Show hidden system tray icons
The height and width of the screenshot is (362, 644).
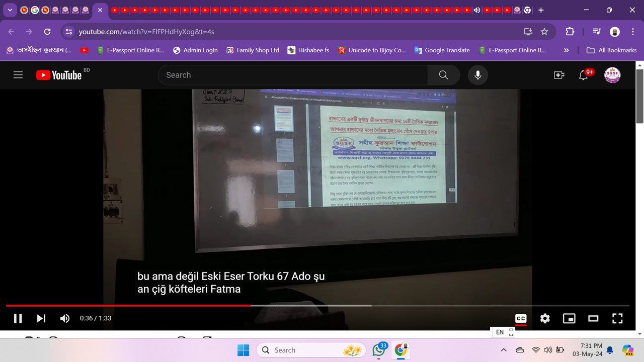(504, 350)
